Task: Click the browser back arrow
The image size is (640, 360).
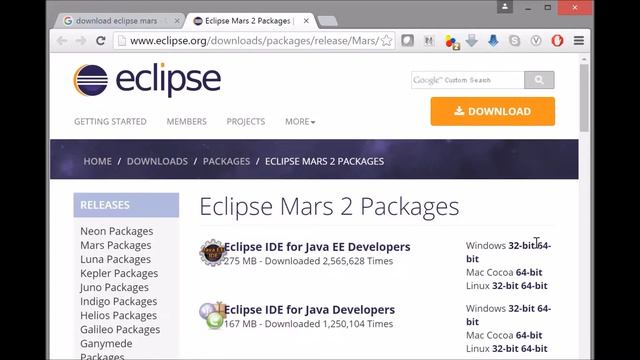Action: point(62,41)
